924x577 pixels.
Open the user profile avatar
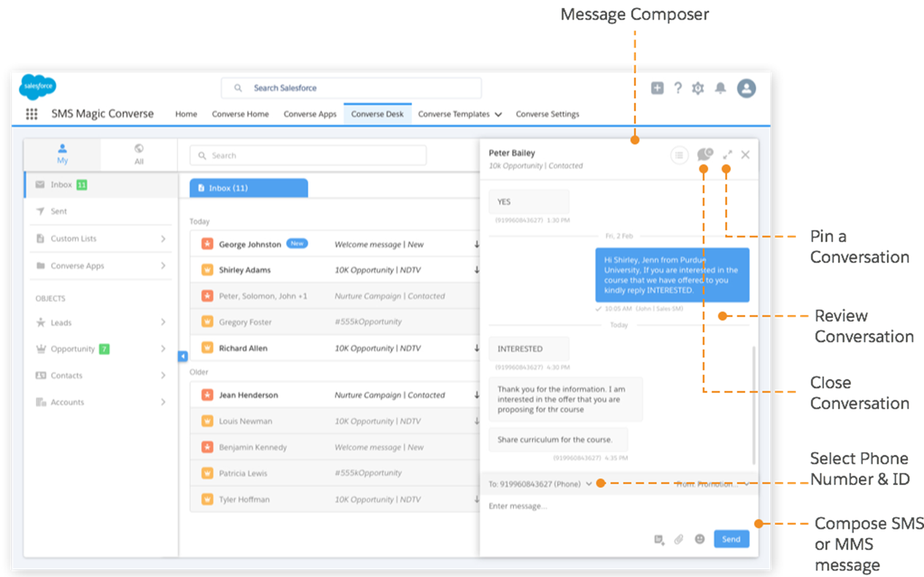click(x=746, y=88)
